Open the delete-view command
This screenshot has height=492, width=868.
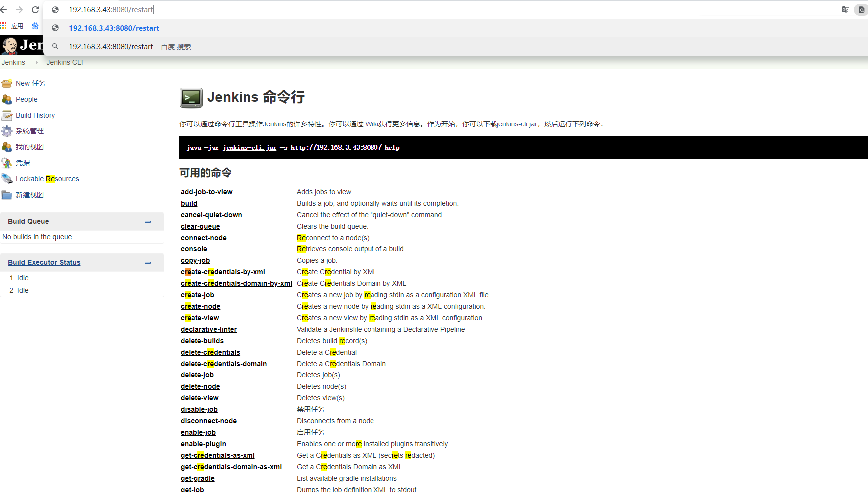tap(200, 398)
